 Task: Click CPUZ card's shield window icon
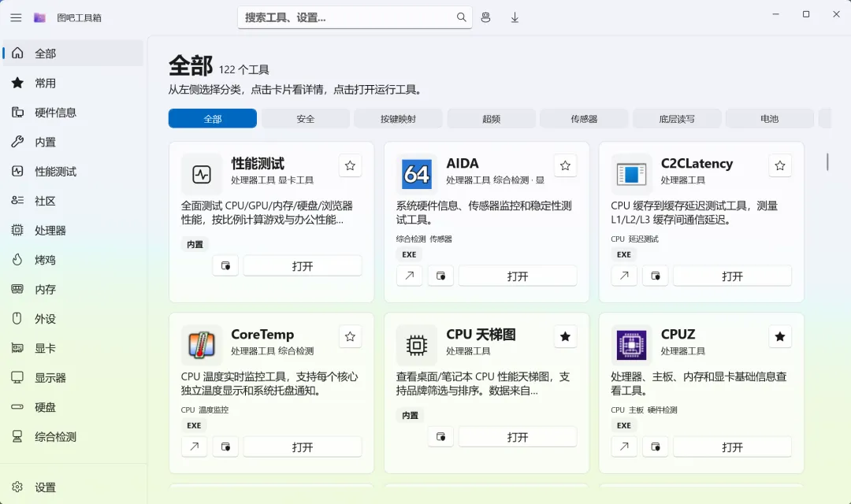click(656, 447)
